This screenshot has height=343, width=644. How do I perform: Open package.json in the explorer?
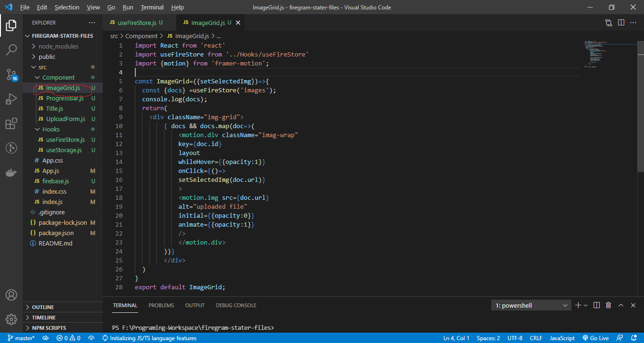click(x=56, y=233)
